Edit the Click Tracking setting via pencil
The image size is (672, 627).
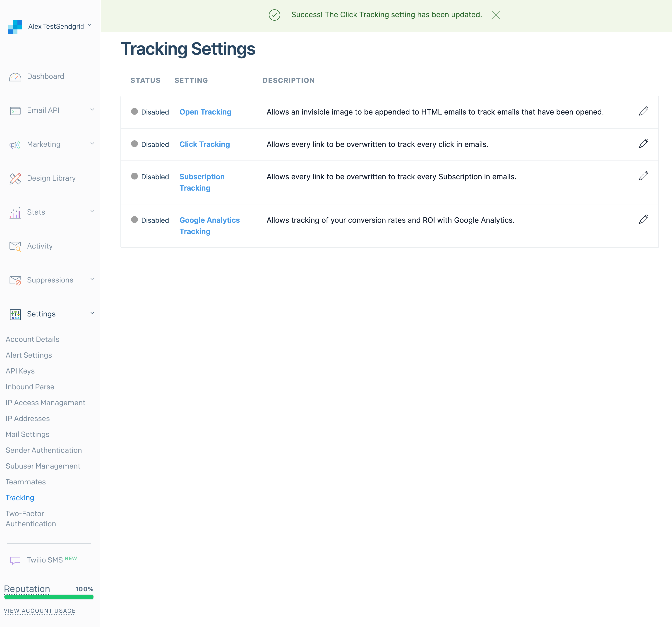[643, 144]
